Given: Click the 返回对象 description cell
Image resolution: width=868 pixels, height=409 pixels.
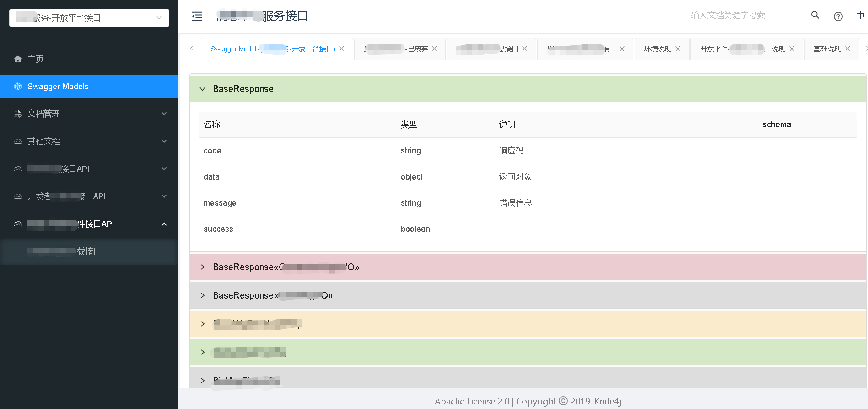Looking at the screenshot, I should 515,177.
